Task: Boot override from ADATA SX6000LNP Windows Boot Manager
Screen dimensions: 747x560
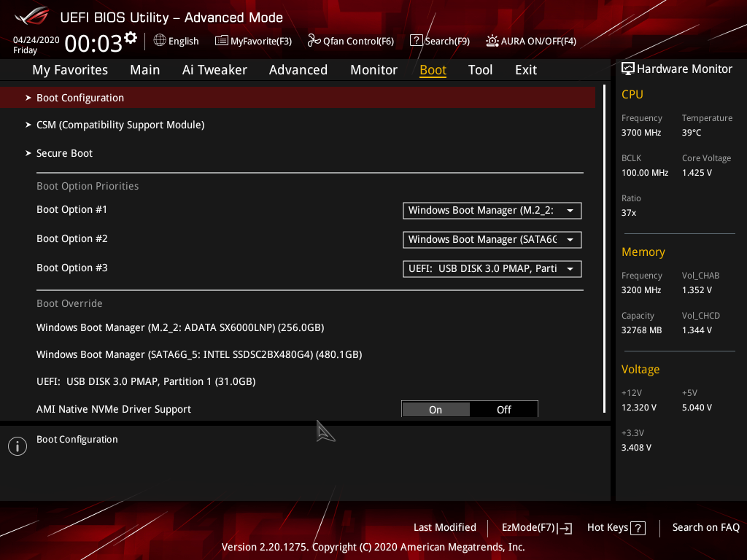Action: [x=180, y=327]
